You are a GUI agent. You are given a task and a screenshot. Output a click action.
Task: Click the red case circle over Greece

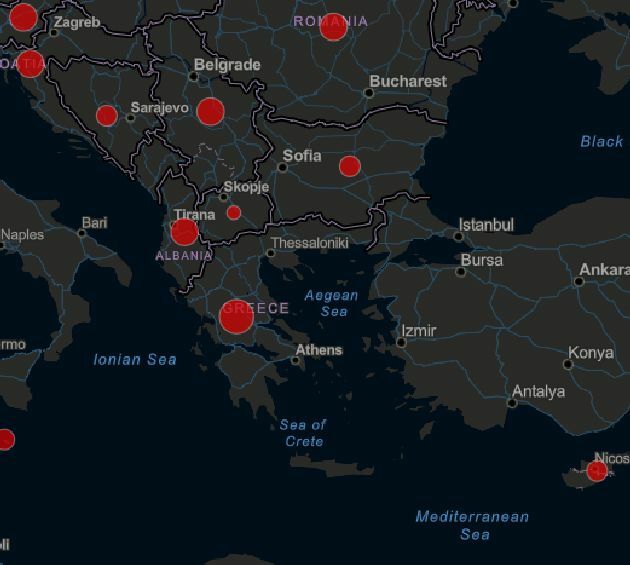click(x=236, y=317)
